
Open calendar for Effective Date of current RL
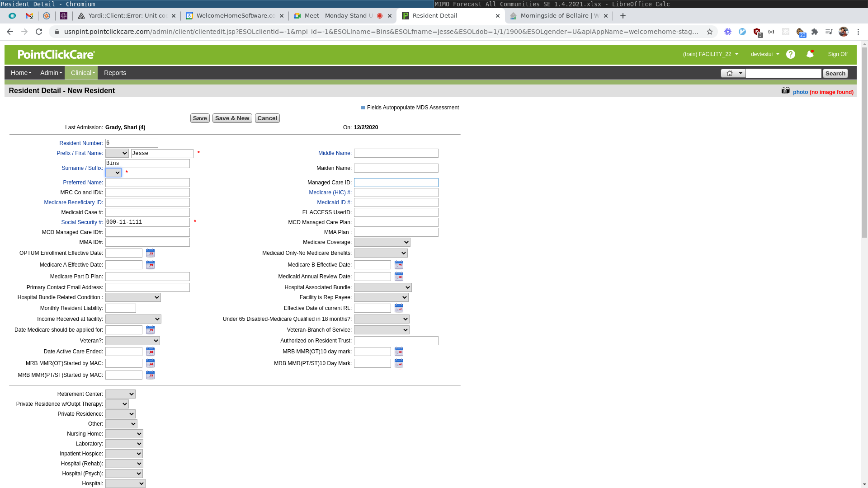point(399,308)
